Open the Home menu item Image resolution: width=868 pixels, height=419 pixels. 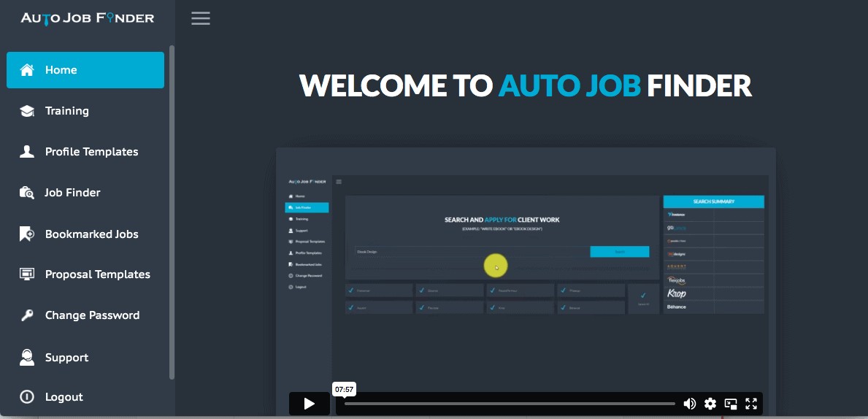[85, 70]
